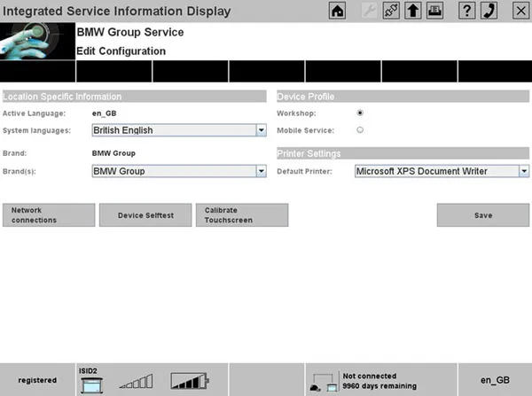
Task: Click the Brand value 'BMW Group' text
Action: pos(113,153)
